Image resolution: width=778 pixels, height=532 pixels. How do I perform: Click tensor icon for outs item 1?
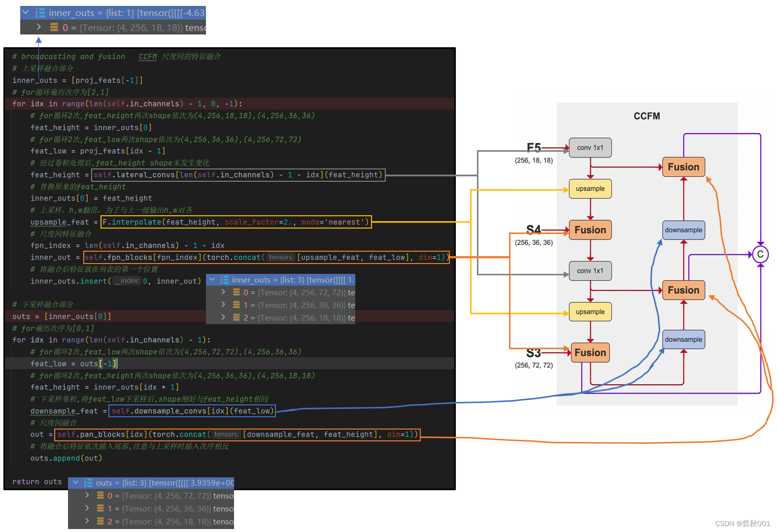(100, 508)
